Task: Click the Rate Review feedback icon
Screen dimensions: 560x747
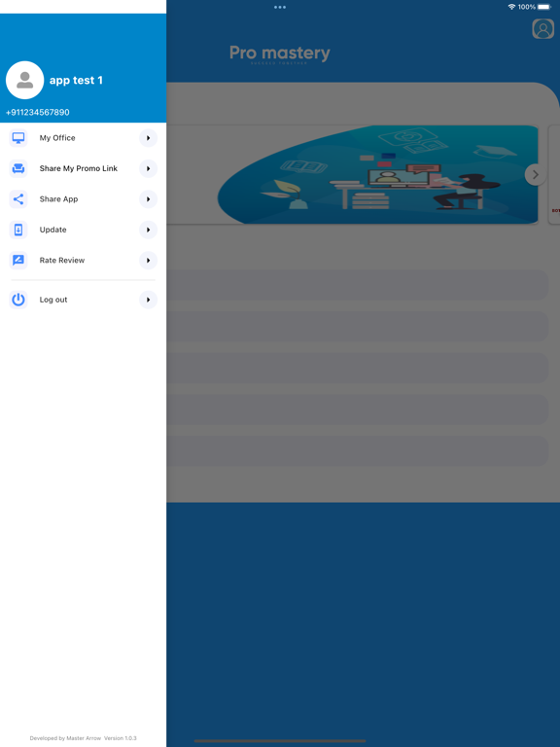Action: click(x=18, y=260)
